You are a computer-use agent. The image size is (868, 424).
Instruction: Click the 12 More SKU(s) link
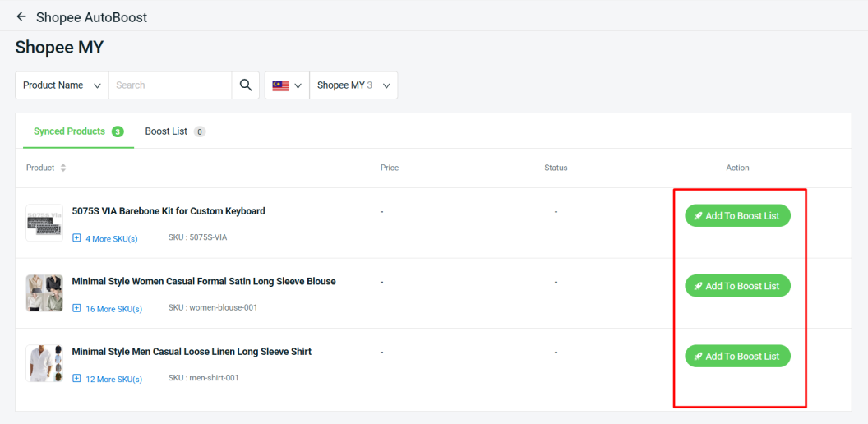(x=113, y=379)
